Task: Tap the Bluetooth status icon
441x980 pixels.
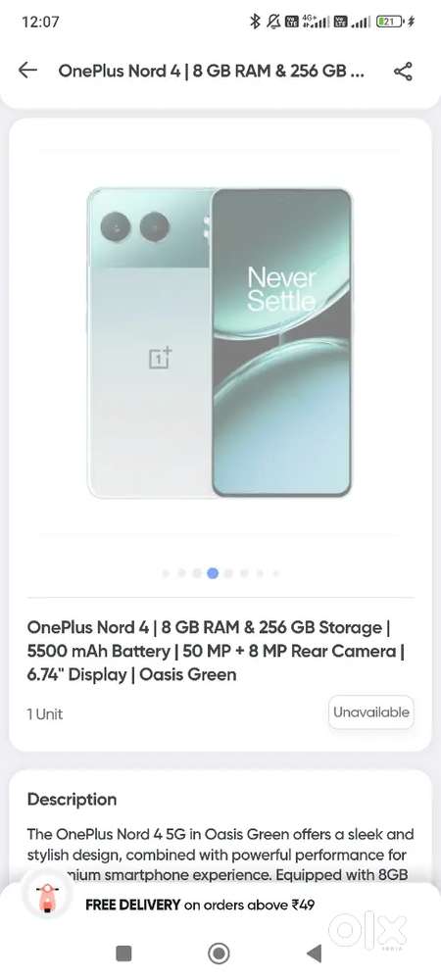Action: click(x=254, y=22)
